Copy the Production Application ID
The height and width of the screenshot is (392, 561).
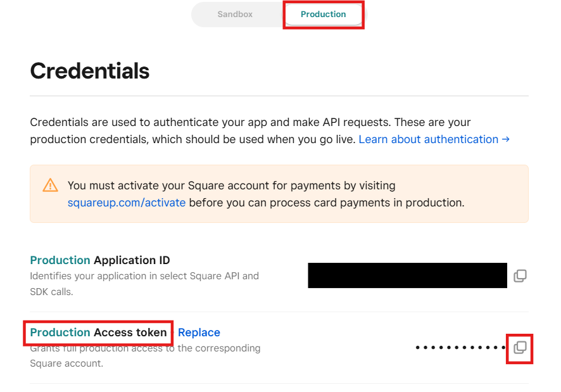pyautogui.click(x=520, y=275)
